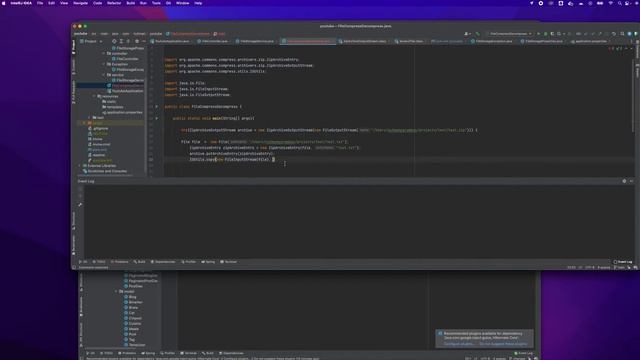This screenshot has height=360, width=640.
Task: Open Project panel options gear
Action: (137, 41)
